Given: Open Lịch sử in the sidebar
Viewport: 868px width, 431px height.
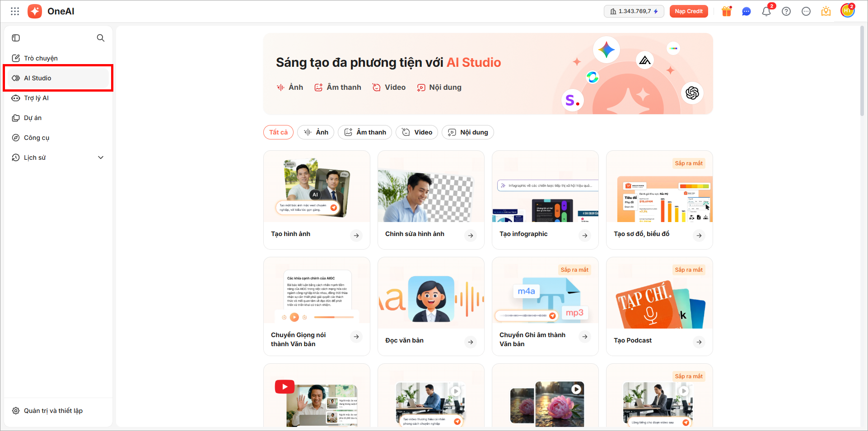Looking at the screenshot, I should 58,158.
